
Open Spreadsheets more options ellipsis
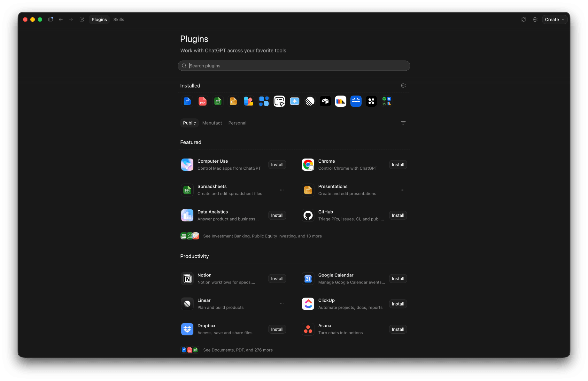click(x=282, y=190)
